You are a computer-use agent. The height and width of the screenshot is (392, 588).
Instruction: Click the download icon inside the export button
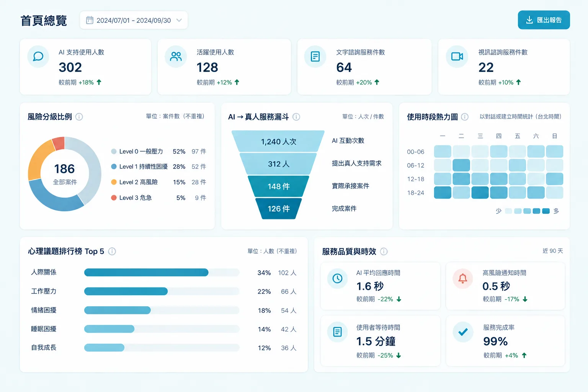529,20
